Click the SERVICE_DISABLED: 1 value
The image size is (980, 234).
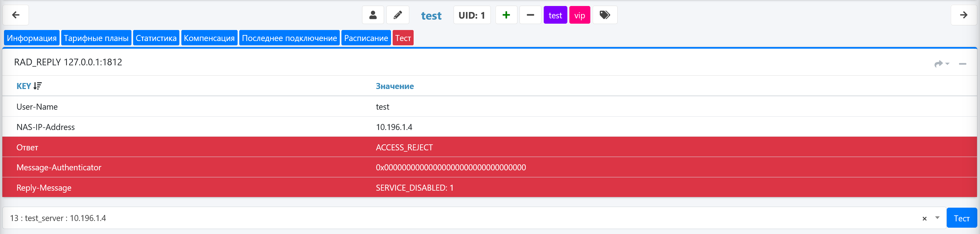click(414, 188)
